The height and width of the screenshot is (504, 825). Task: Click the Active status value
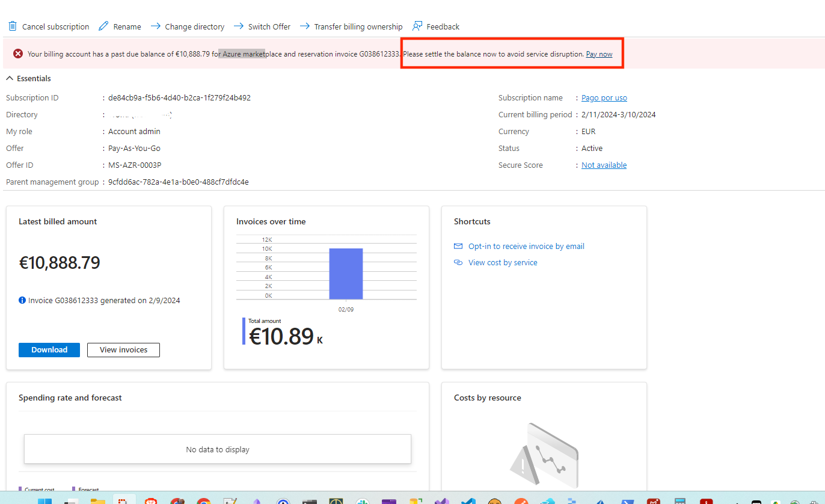click(592, 148)
